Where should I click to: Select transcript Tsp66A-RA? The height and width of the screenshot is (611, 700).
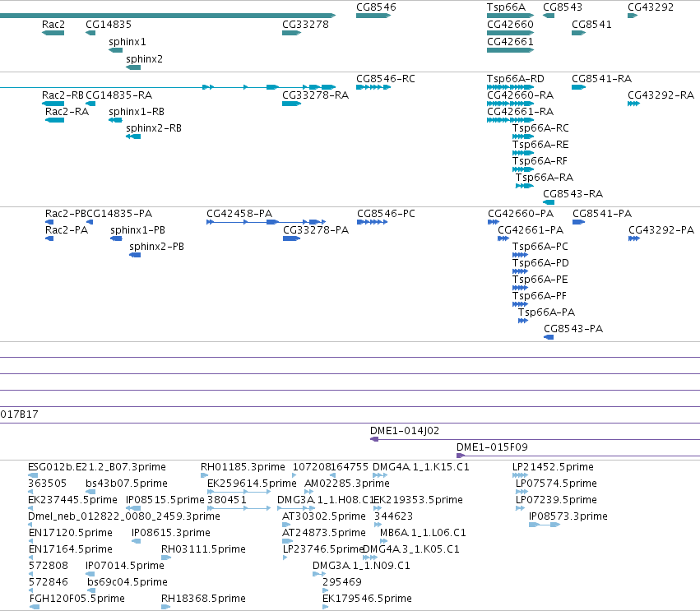coord(525,186)
